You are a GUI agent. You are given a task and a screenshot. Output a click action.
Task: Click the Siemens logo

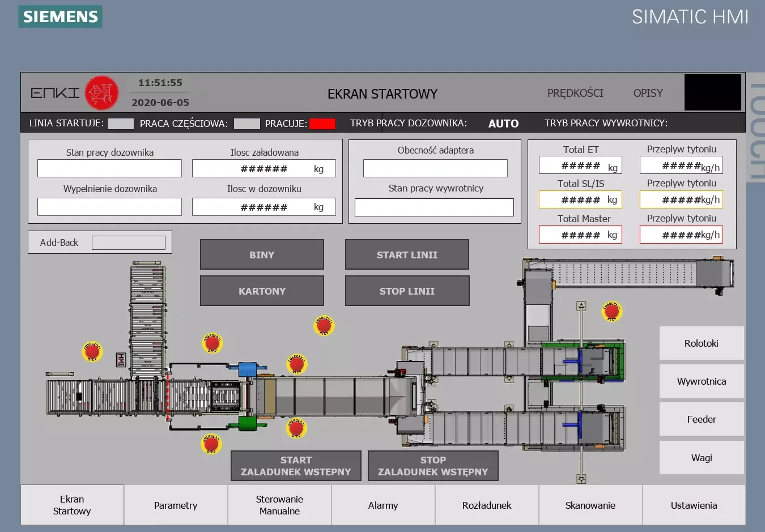(x=61, y=16)
